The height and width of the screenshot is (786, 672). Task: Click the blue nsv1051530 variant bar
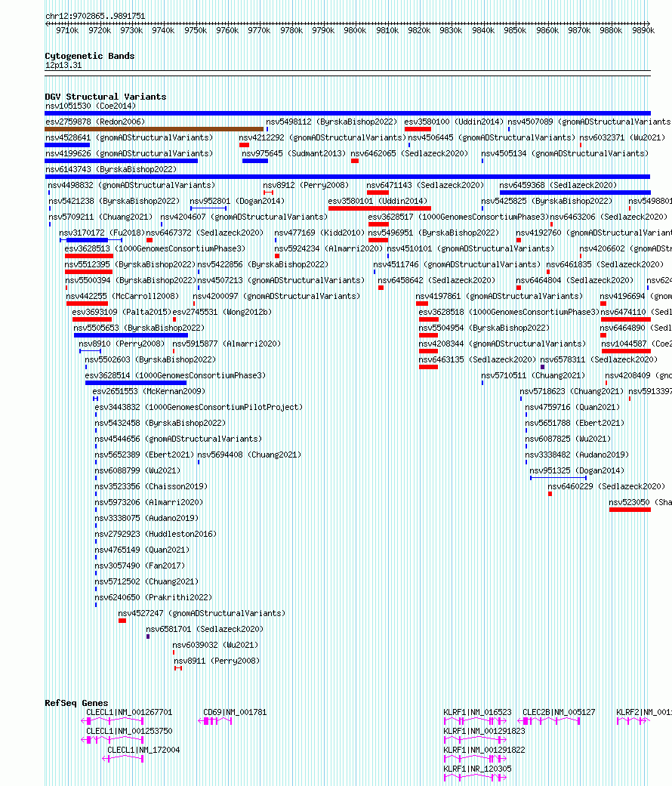pos(348,113)
